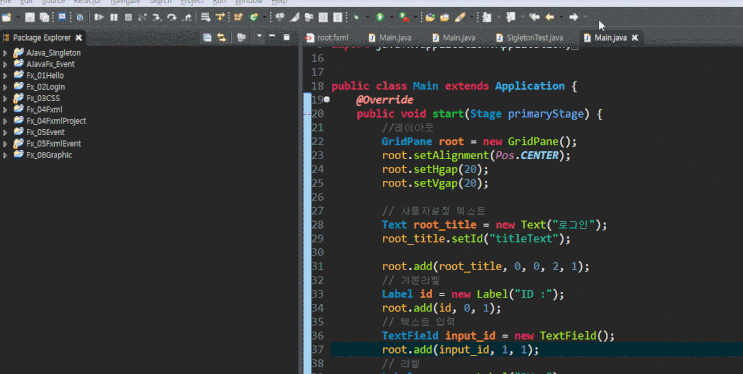Screen dimensions: 743x374
Task: Click the Terminate stop icon
Action: pos(128,18)
